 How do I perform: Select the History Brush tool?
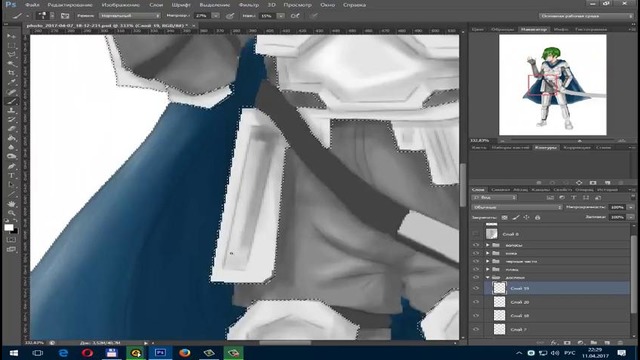(11, 120)
